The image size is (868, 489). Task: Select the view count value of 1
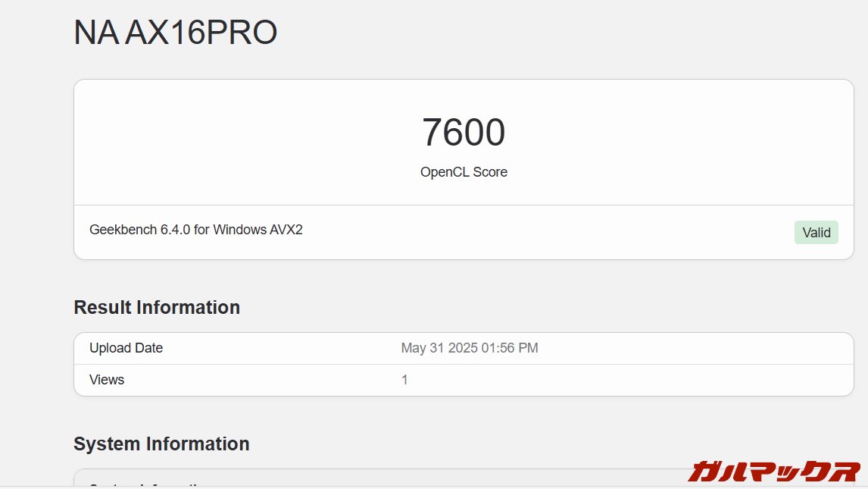pos(404,380)
